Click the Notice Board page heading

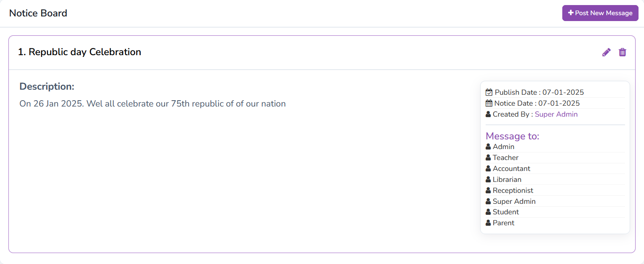pyautogui.click(x=38, y=13)
